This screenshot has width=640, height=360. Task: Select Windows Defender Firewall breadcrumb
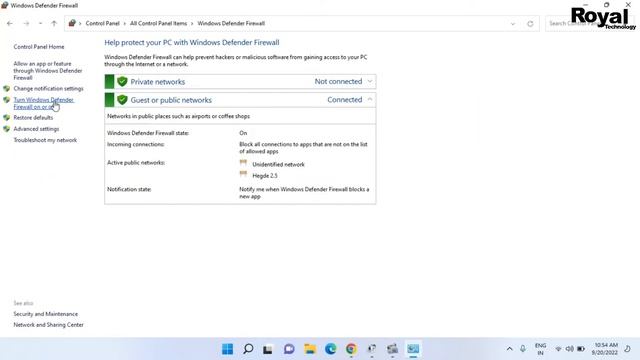tap(231, 23)
